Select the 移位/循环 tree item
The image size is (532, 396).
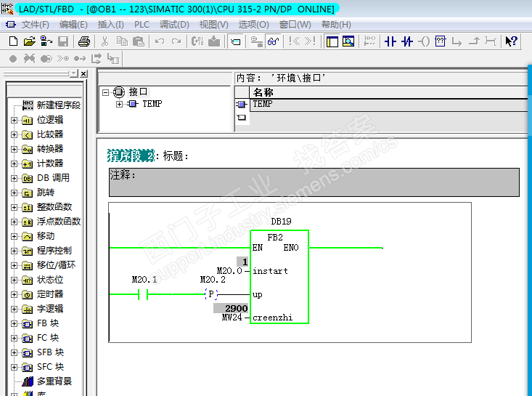[56, 265]
